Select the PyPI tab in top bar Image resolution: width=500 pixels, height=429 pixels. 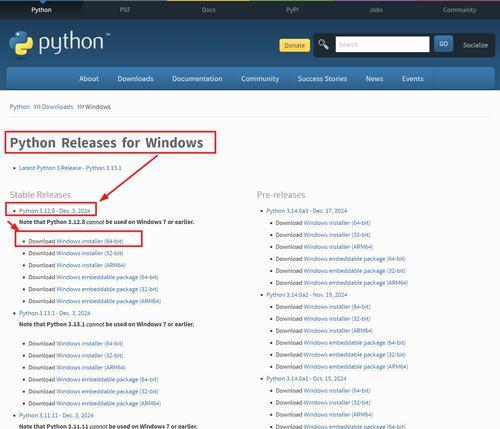click(x=292, y=10)
